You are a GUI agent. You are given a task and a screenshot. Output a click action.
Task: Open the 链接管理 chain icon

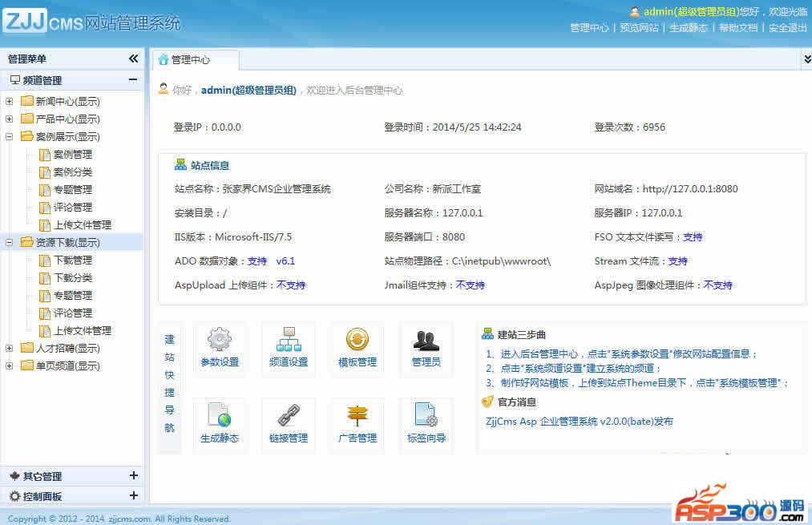289,415
